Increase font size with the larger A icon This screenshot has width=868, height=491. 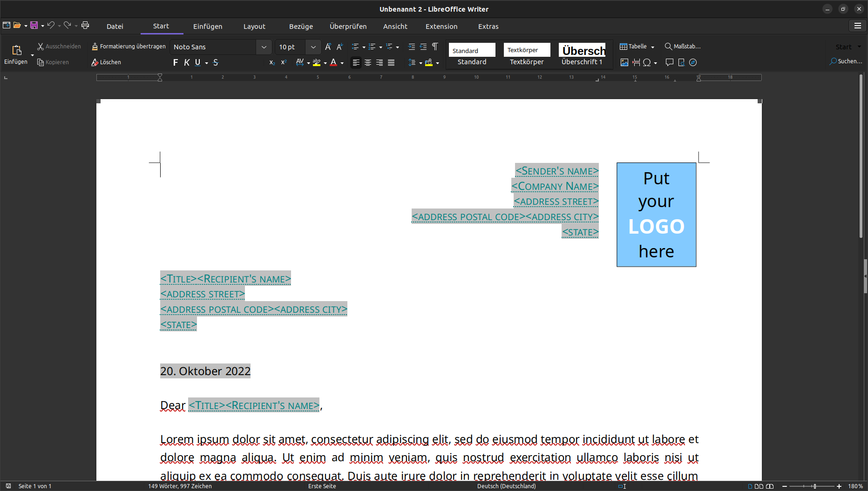[328, 47]
